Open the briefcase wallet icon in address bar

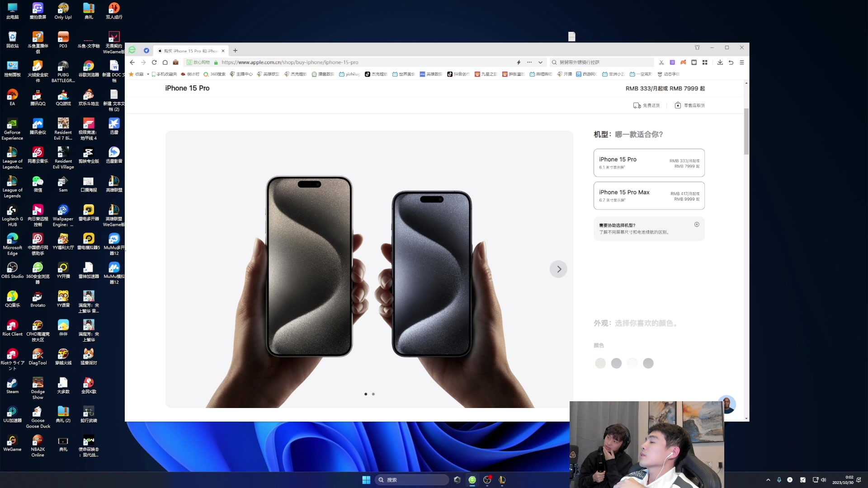tap(176, 62)
